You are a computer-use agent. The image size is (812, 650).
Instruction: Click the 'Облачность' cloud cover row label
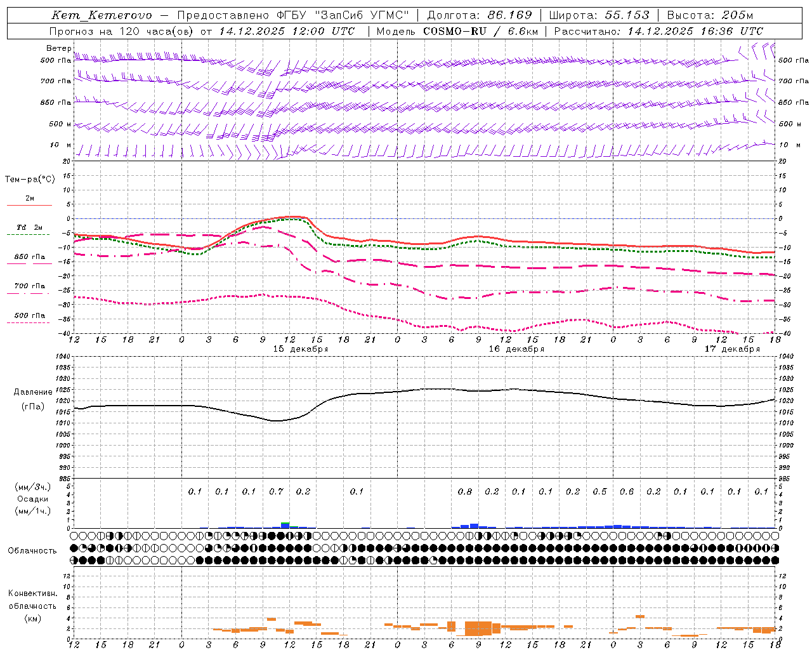[x=32, y=550]
